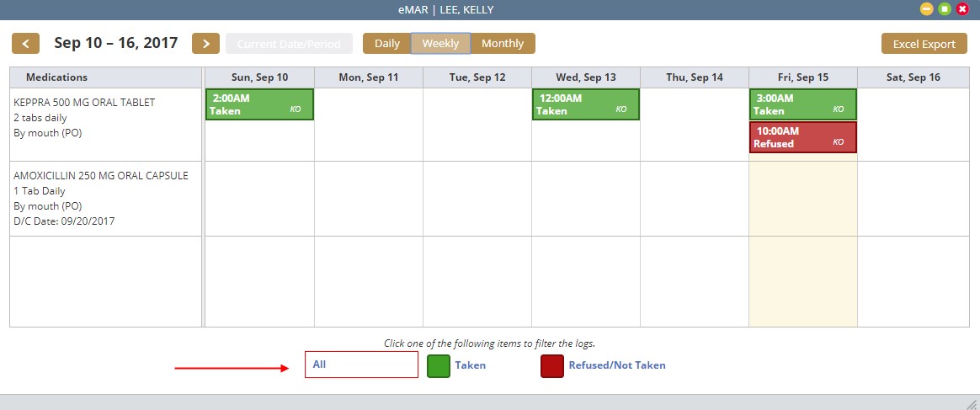Open the 12:00AM Taken entry on Wednesday
Screen dimensions: 980x410
click(585, 104)
